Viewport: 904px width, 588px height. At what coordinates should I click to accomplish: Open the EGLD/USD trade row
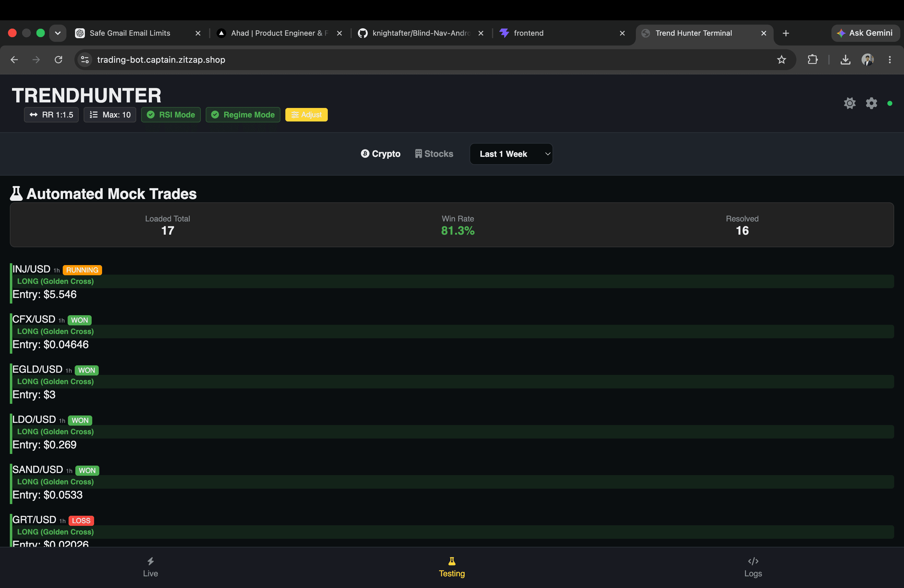pyautogui.click(x=452, y=383)
